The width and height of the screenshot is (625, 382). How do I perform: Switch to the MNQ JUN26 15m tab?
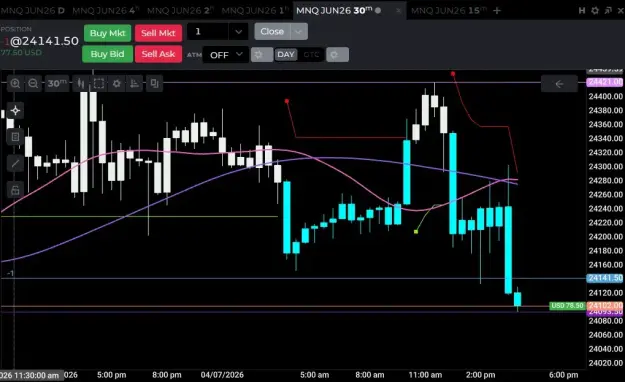[449, 10]
